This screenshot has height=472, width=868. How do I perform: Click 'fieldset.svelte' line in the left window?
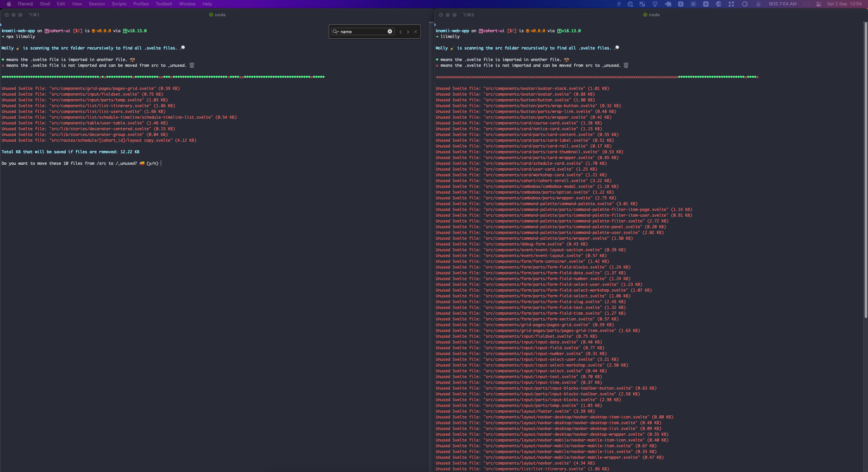82,94
